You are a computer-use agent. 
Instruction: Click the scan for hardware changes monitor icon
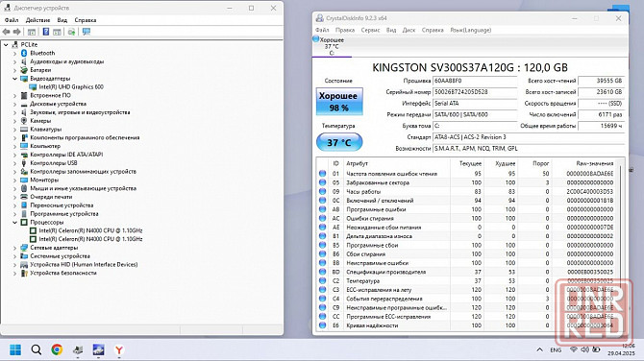tap(87, 32)
